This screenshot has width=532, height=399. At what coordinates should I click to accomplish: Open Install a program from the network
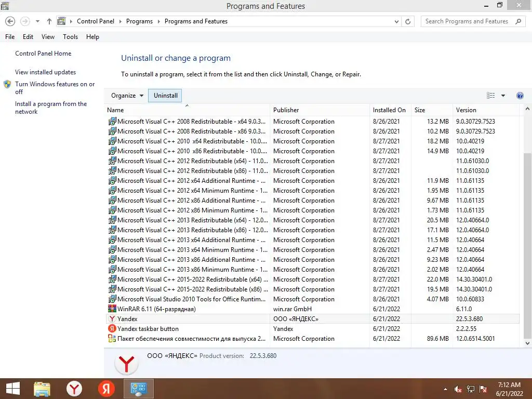pyautogui.click(x=51, y=108)
